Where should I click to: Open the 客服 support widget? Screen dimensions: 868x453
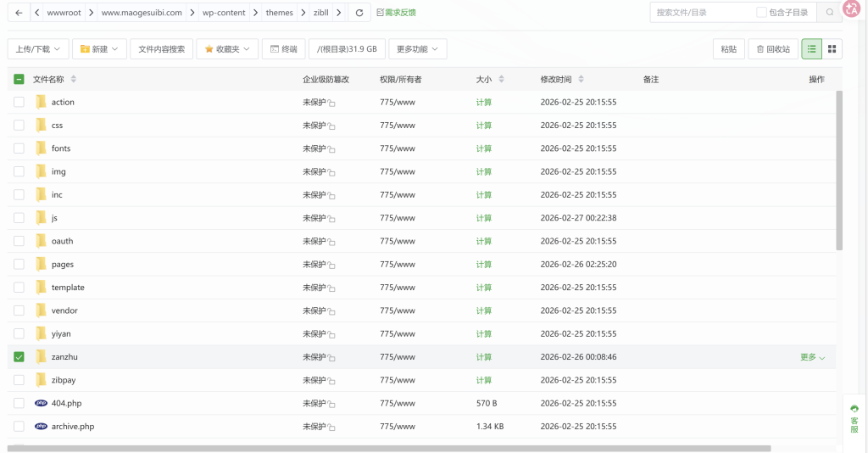[854, 419]
